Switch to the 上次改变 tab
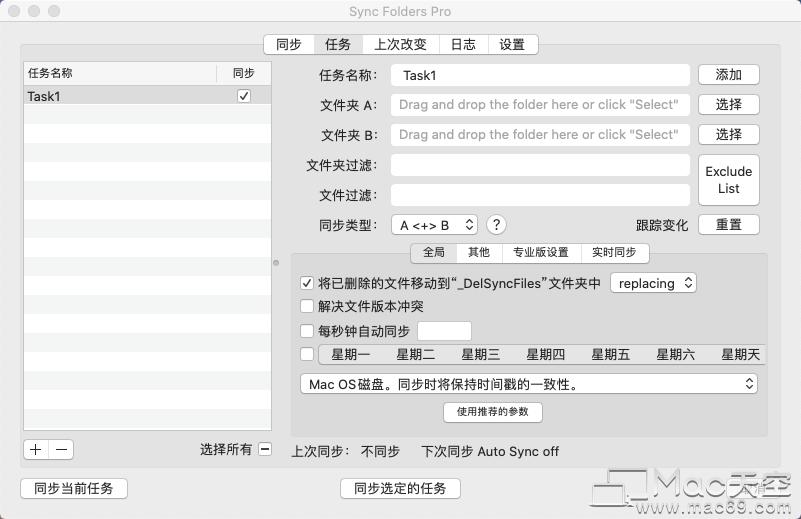The image size is (801, 519). click(x=401, y=44)
